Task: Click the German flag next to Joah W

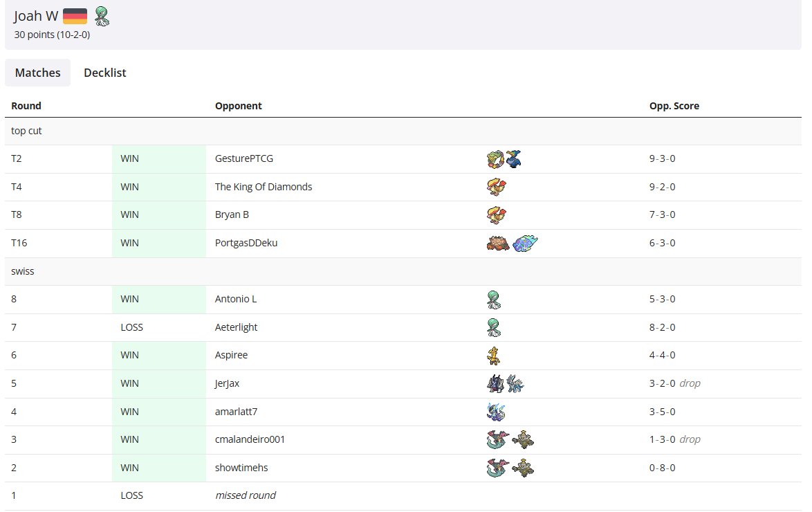Action: point(75,16)
